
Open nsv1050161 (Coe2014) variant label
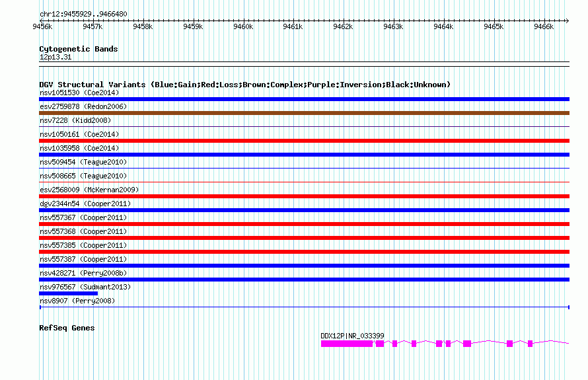pos(79,134)
